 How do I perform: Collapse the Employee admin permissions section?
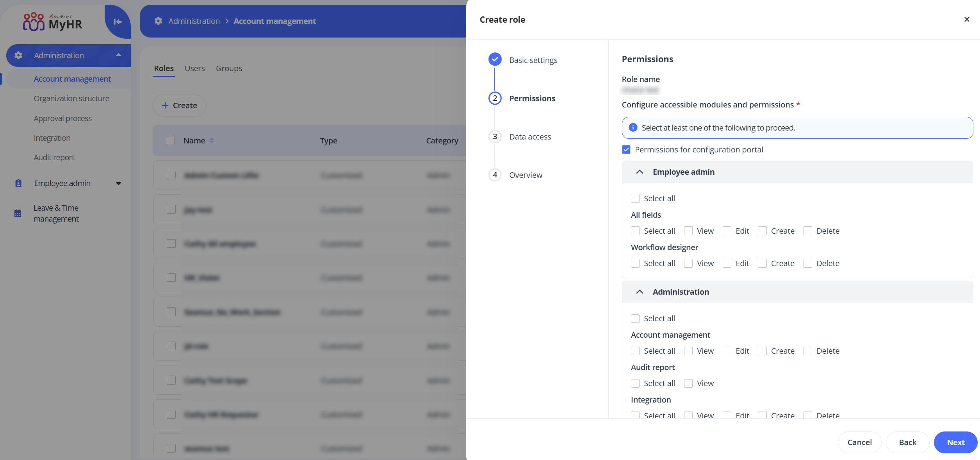639,172
